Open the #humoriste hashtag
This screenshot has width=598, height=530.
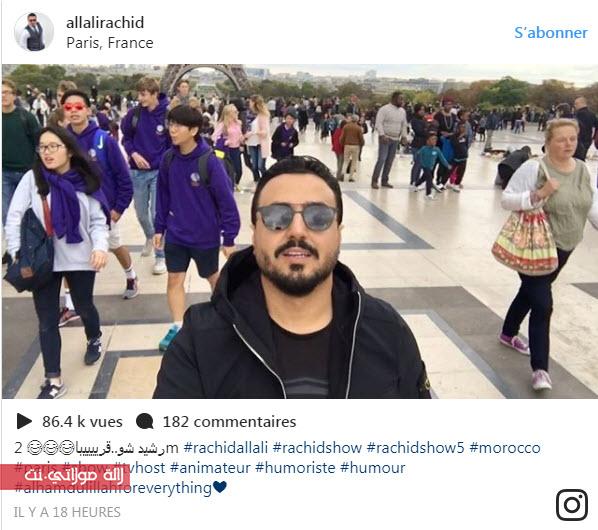pos(295,467)
